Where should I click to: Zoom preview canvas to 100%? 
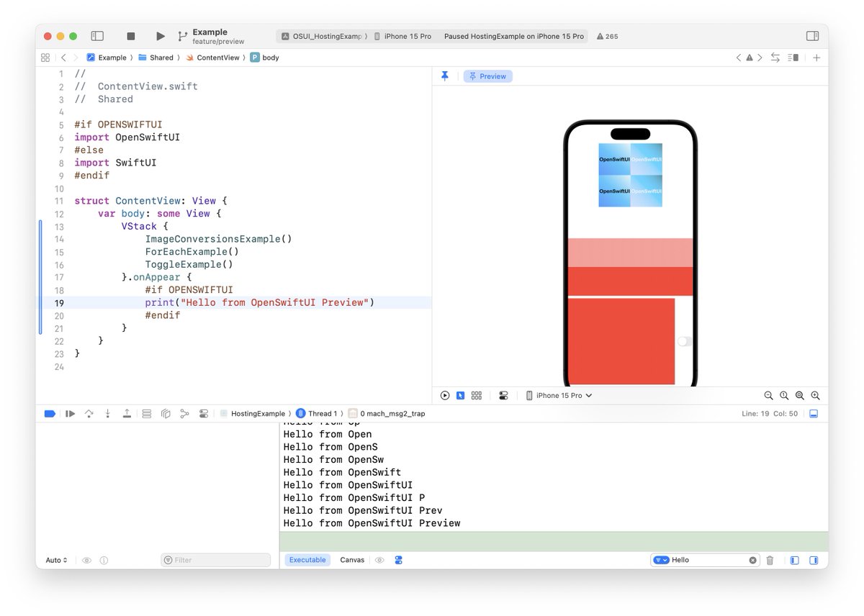(x=784, y=395)
